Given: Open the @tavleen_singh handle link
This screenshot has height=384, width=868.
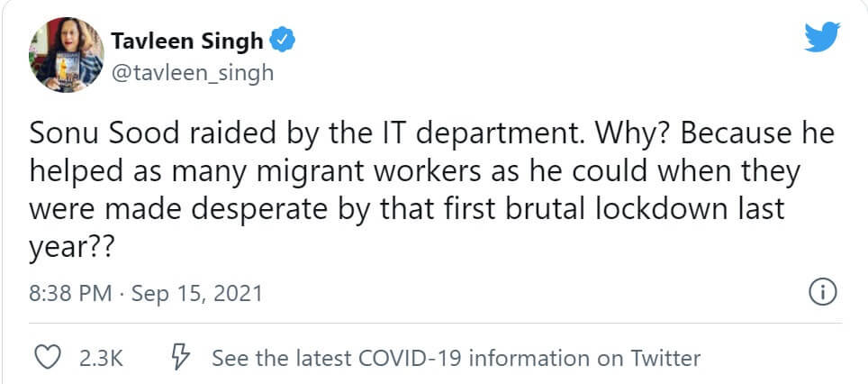Looking at the screenshot, I should [192, 73].
